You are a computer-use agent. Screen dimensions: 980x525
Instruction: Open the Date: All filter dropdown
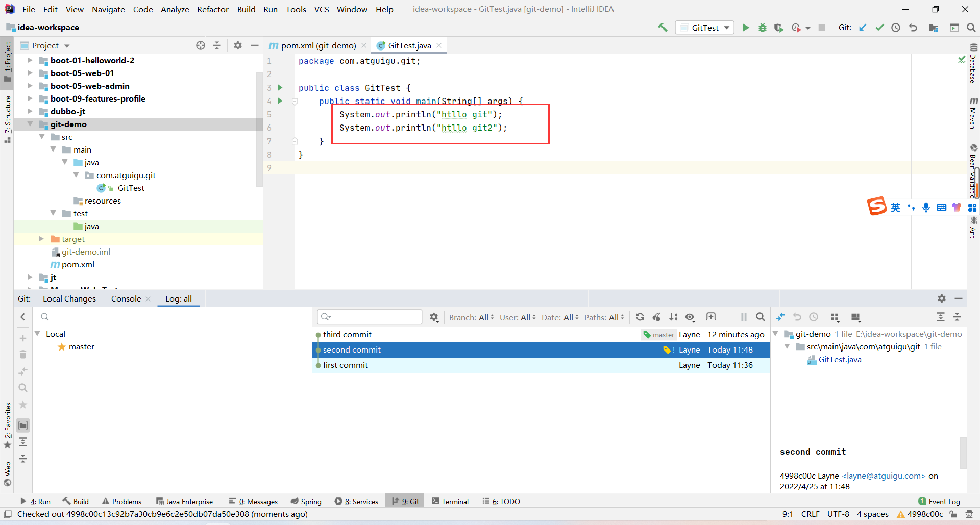click(x=560, y=317)
